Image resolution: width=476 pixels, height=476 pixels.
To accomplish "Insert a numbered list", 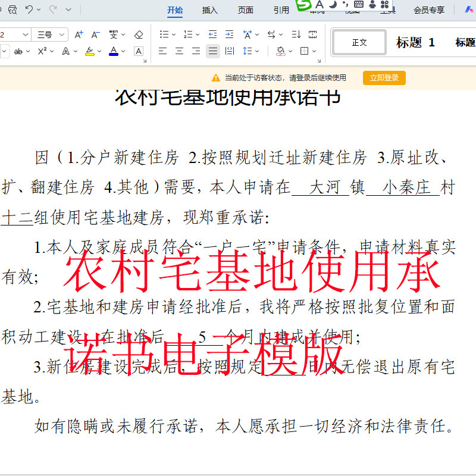I will click(x=188, y=35).
